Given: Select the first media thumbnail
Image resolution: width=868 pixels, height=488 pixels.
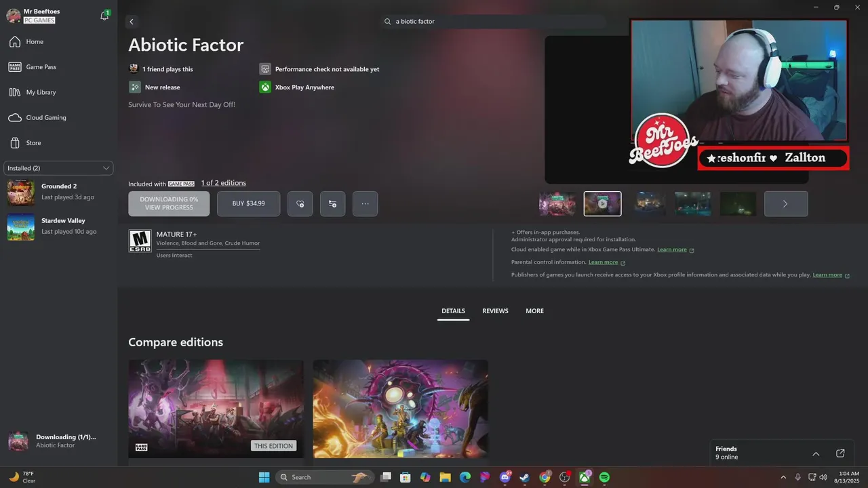Looking at the screenshot, I should pos(557,203).
